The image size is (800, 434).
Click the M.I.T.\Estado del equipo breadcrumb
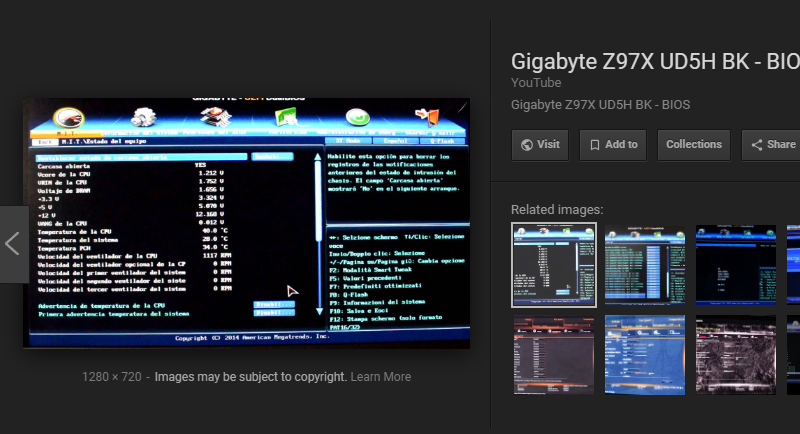(104, 141)
